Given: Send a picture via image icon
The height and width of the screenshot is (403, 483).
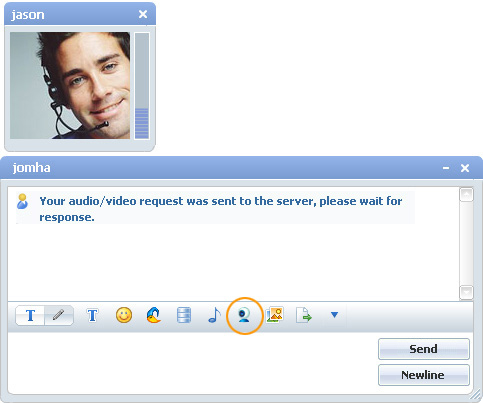Looking at the screenshot, I should [274, 315].
